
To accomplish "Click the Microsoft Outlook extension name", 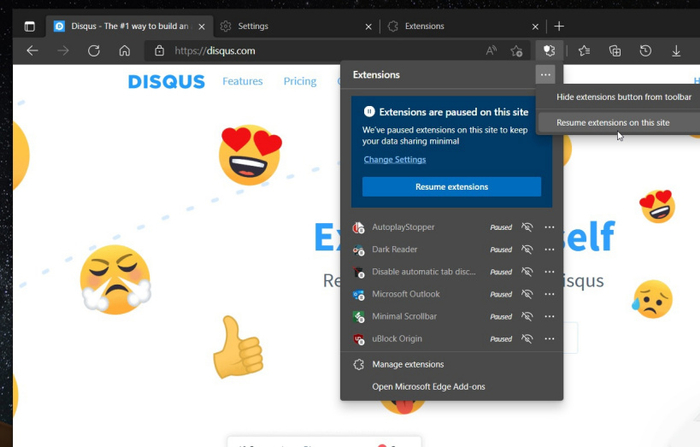I will 406,294.
